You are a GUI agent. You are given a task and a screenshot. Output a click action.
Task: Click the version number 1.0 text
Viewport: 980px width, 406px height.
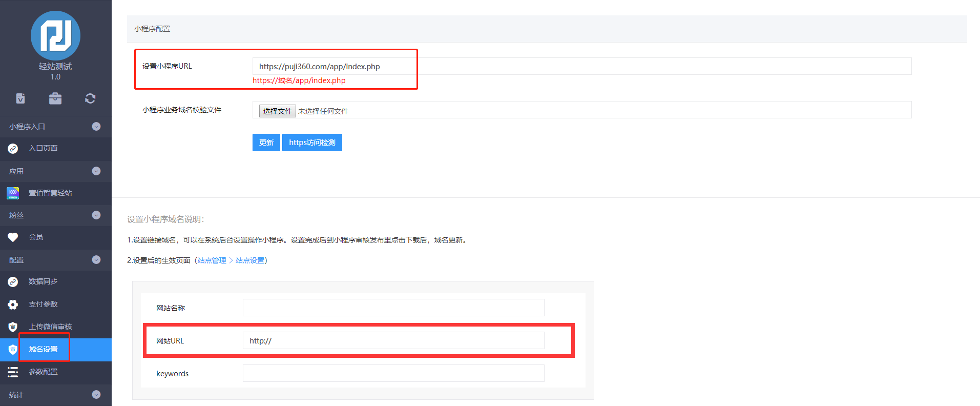pos(55,77)
